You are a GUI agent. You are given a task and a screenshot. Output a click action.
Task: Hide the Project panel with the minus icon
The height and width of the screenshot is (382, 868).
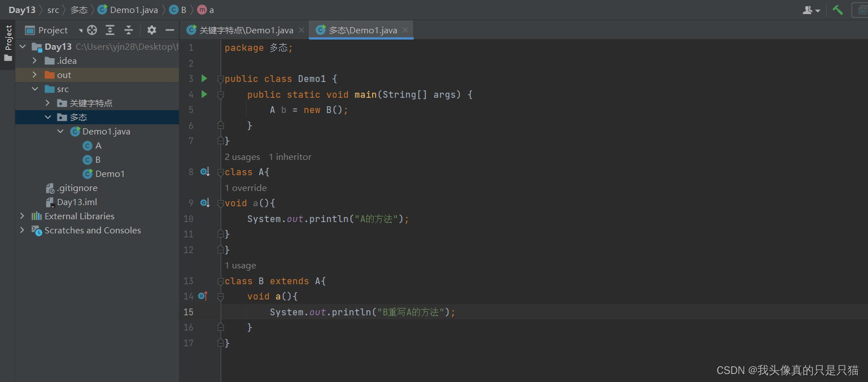(169, 30)
